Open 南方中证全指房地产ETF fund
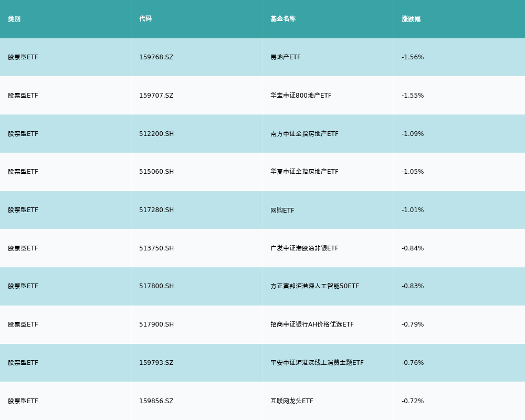Viewport: 525px width, 420px height. pyautogui.click(x=304, y=134)
